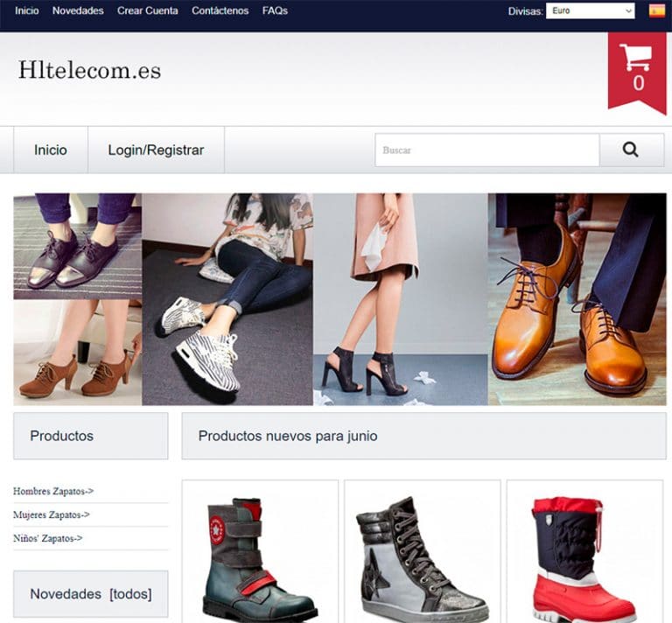This screenshot has height=623, width=672.
Task: Expand Niños' Zapatos category
Action: coord(48,538)
